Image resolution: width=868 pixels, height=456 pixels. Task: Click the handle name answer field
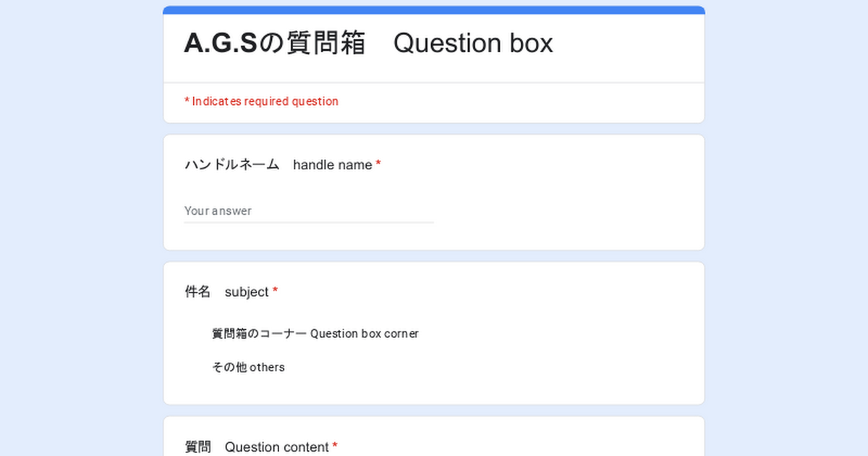tap(309, 211)
